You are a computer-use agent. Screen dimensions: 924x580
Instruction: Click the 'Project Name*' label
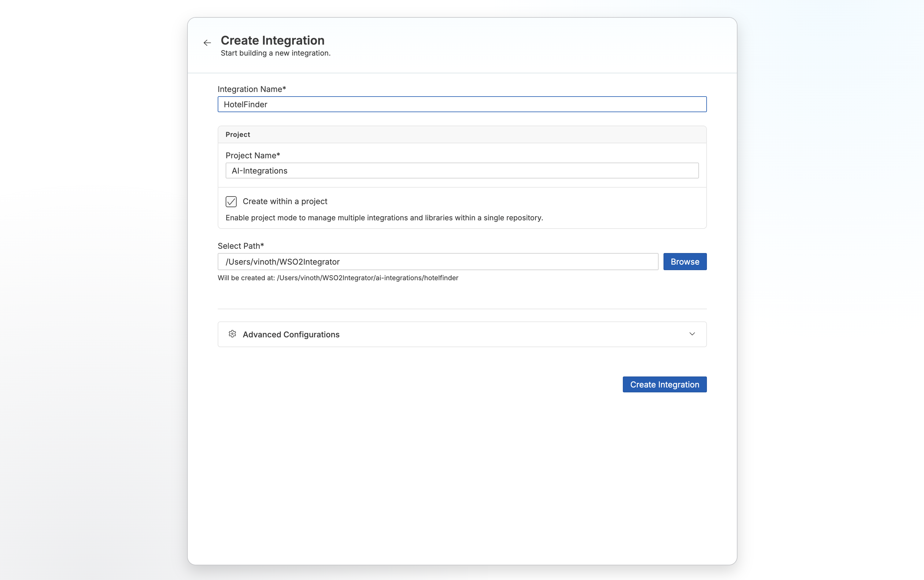[253, 155]
